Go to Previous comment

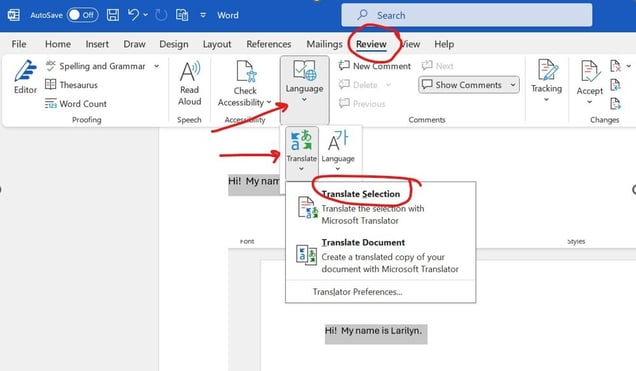(362, 104)
